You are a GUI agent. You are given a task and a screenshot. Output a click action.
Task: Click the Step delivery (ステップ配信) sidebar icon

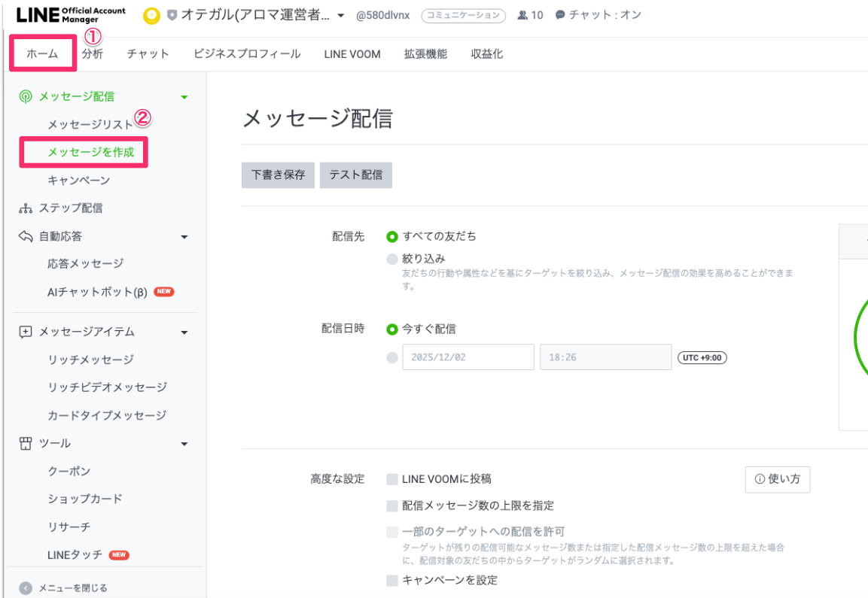(x=26, y=208)
